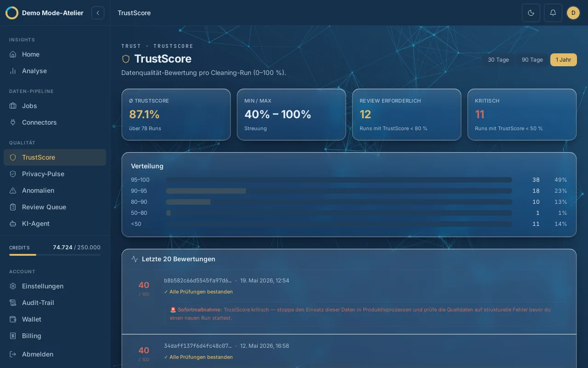Image resolution: width=588 pixels, height=368 pixels.
Task: Click the Kritisch card showing 11
Action: point(522,115)
